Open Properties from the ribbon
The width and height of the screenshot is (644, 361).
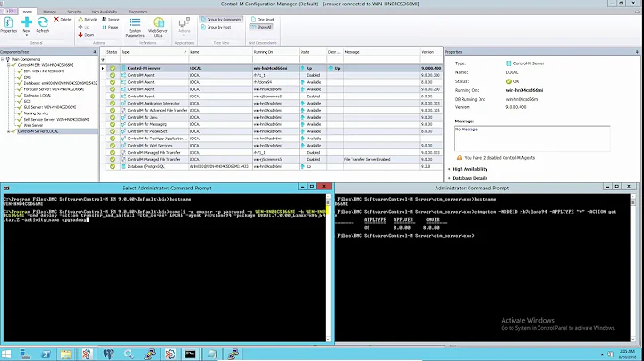(x=8, y=25)
